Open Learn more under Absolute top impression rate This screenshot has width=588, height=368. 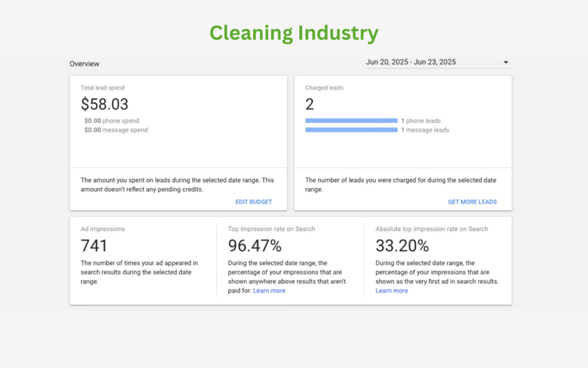[392, 290]
